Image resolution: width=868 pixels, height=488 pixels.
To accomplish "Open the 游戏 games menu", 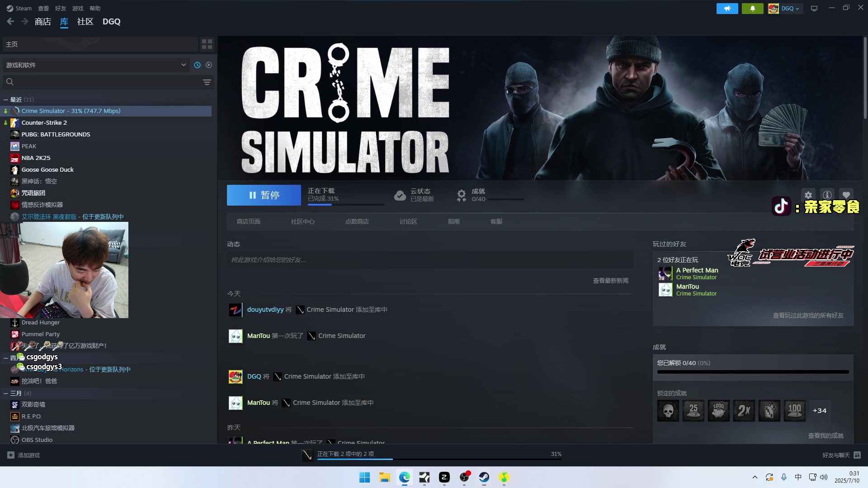I will [x=78, y=8].
